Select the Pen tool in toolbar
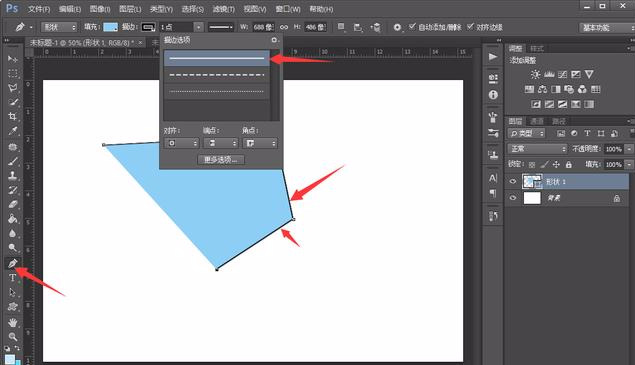This screenshot has height=365, width=635. pos(13,263)
